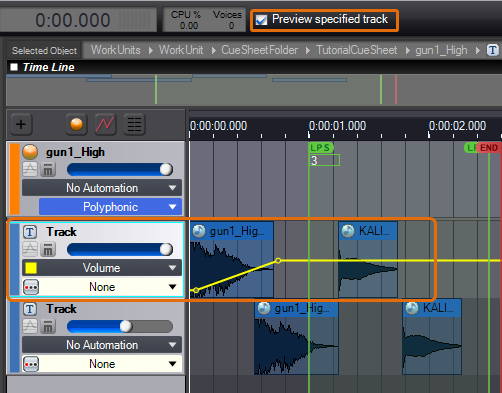This screenshot has height=393, width=502.
Task: Open the No Automation dropdown of bottom Track
Action: [x=102, y=345]
